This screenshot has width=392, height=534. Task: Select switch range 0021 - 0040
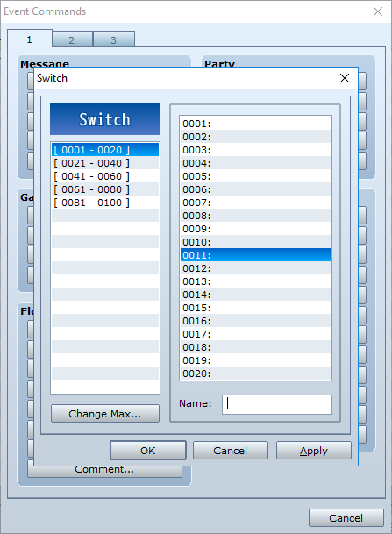[x=105, y=163]
